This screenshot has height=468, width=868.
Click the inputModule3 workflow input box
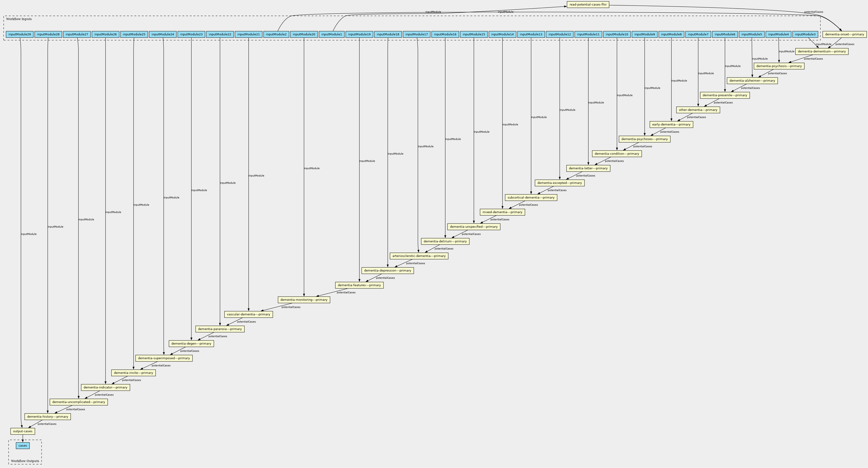coord(806,34)
